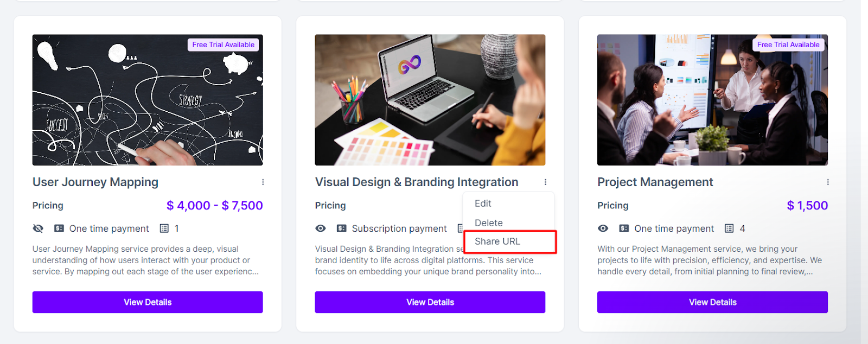
Task: Choose Delete in the context menu
Action: point(488,222)
